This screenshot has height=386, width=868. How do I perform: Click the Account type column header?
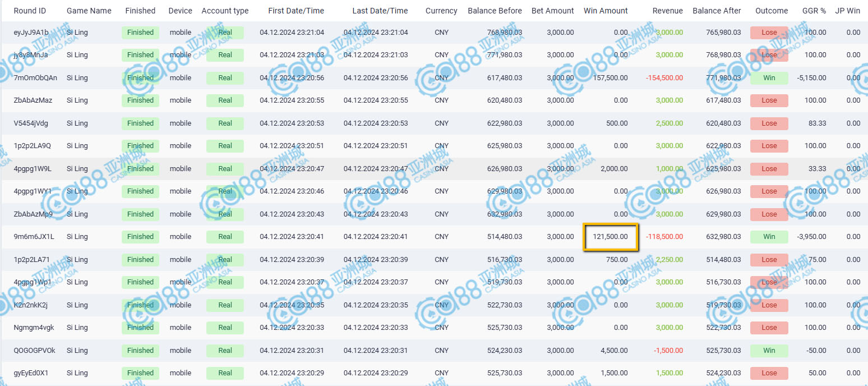(x=225, y=11)
